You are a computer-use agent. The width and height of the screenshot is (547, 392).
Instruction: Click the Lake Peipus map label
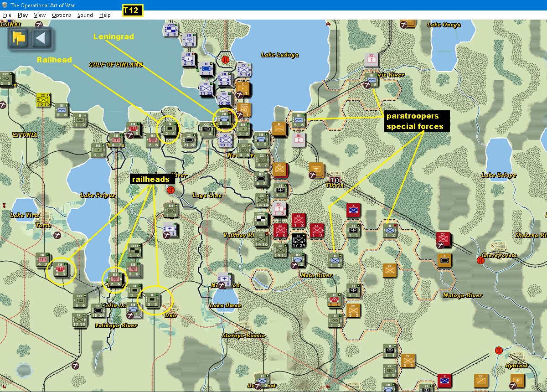(98, 195)
